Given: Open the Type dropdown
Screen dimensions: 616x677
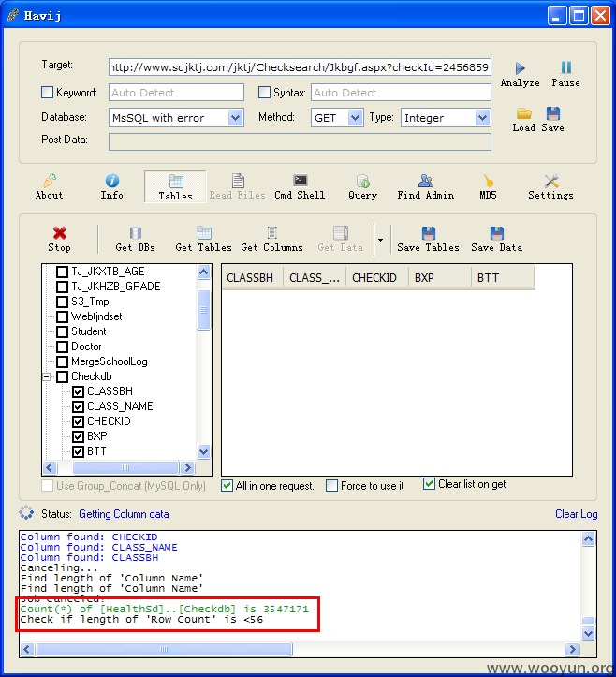Looking at the screenshot, I should point(482,117).
